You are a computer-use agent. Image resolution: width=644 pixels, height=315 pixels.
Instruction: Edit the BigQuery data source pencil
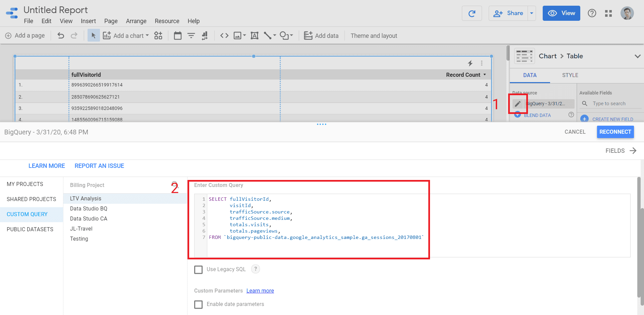tap(518, 104)
